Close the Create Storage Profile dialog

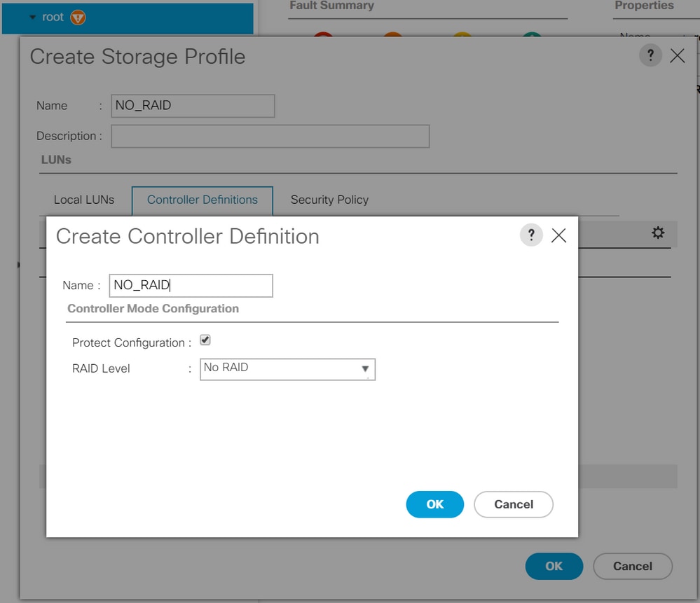(x=678, y=56)
